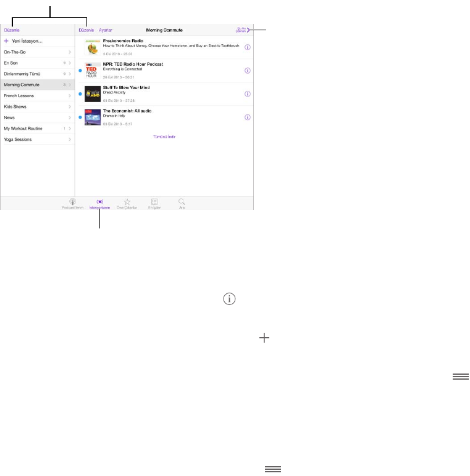470x476 pixels.
Task: Select the Yoga Sessions station label
Action: 18,140
